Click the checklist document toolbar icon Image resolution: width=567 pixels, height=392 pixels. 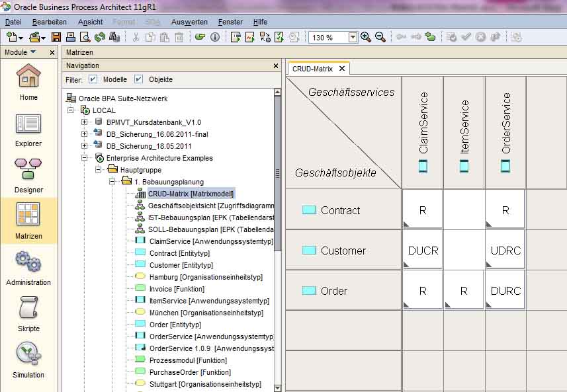[x=279, y=37]
